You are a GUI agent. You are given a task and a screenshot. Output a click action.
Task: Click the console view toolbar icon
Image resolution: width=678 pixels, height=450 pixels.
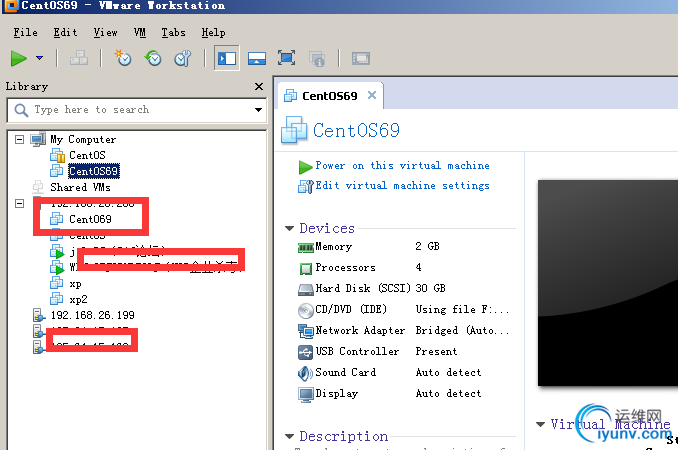pyautogui.click(x=361, y=58)
